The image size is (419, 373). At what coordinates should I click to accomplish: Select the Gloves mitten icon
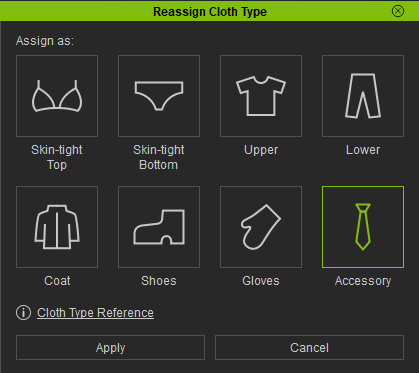click(x=261, y=227)
